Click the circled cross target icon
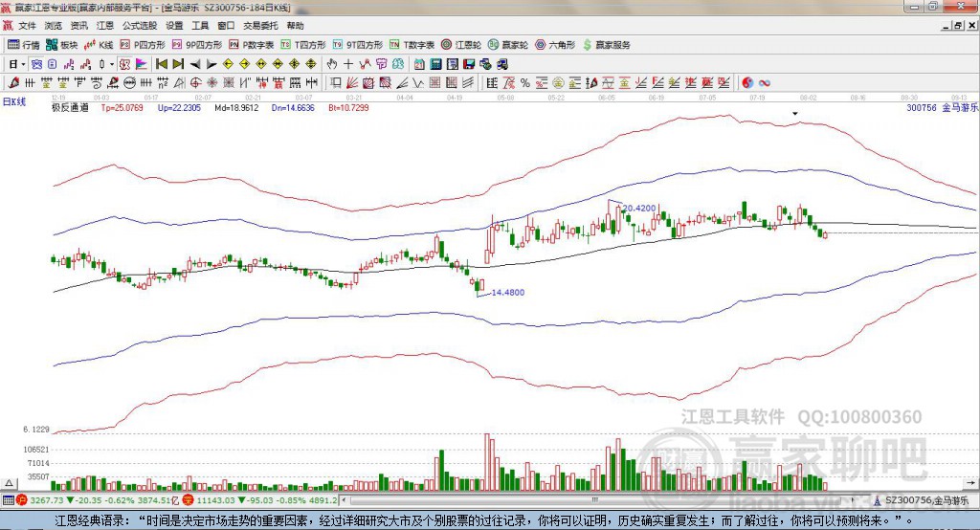 pos(195,82)
